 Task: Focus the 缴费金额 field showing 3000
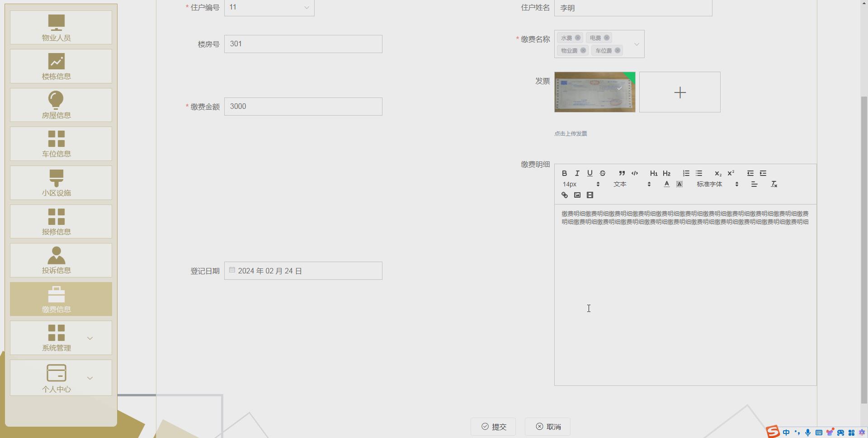[303, 106]
